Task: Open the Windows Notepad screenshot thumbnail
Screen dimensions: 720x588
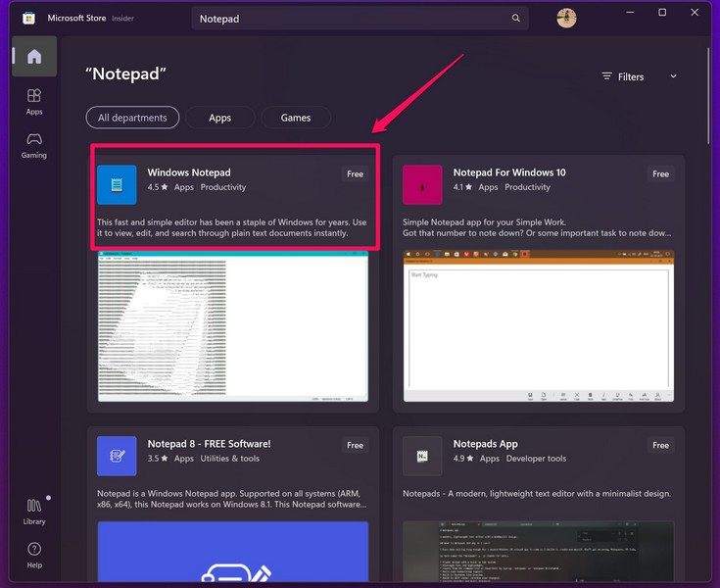Action: click(233, 326)
